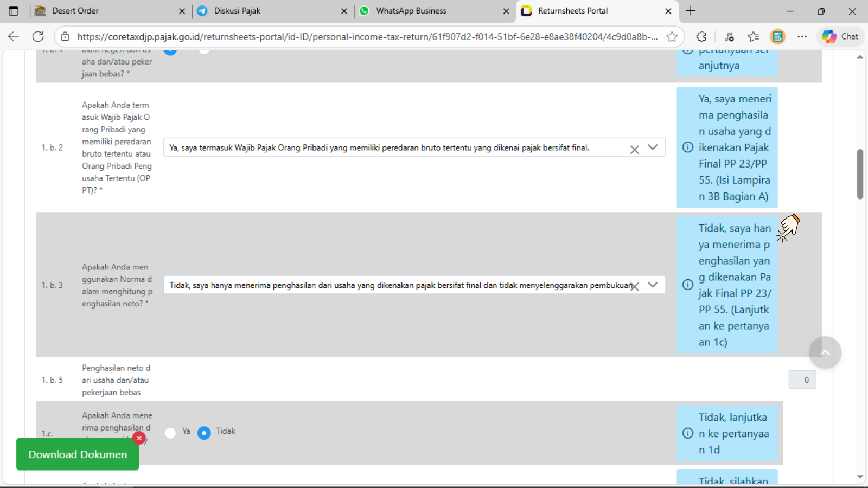Select the 'Ya' radio for question 1.c

point(170,433)
